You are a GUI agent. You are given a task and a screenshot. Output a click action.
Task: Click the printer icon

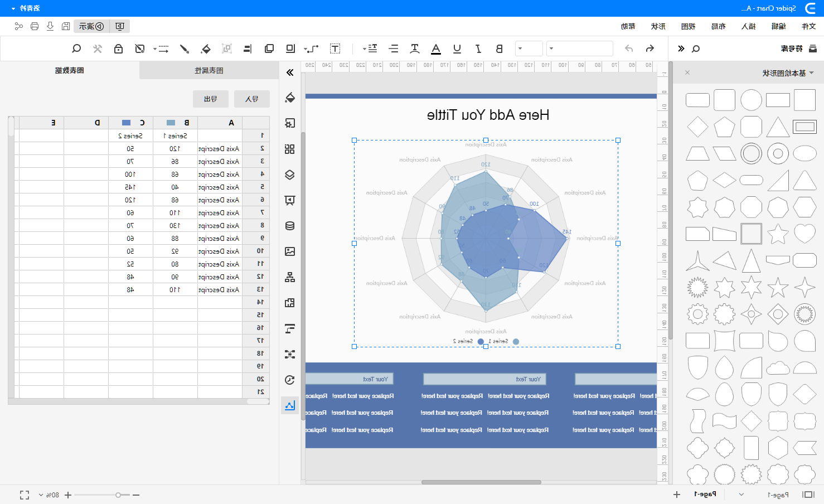point(35,26)
